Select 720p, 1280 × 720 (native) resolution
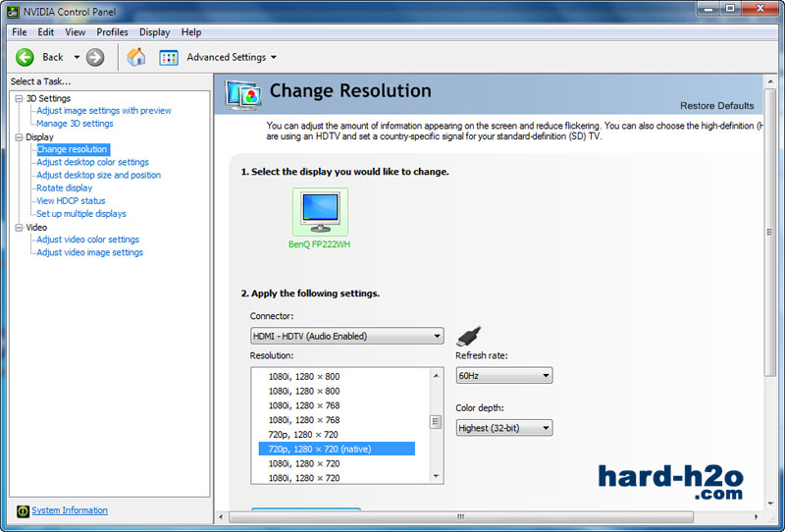 point(337,449)
